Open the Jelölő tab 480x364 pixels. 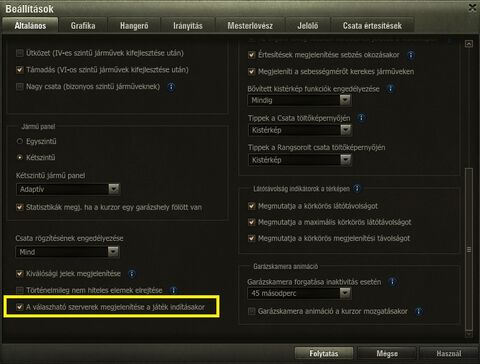tap(308, 26)
